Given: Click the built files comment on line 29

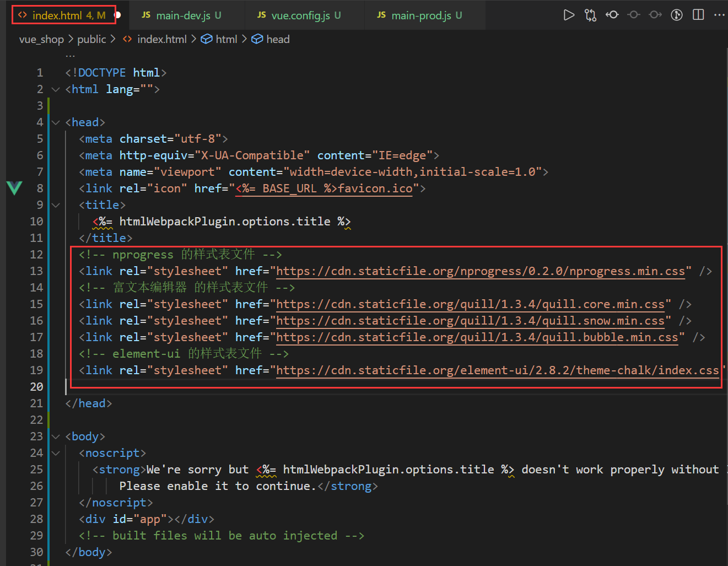Looking at the screenshot, I should click(x=222, y=536).
